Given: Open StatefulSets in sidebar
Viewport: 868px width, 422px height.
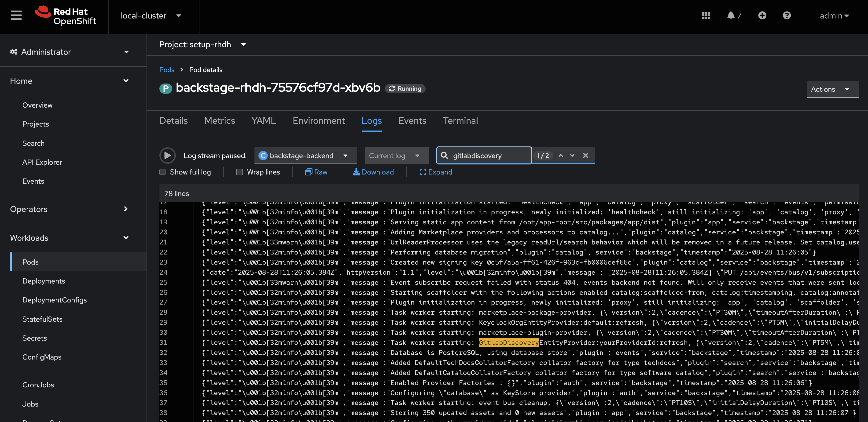Looking at the screenshot, I should pyautogui.click(x=42, y=319).
